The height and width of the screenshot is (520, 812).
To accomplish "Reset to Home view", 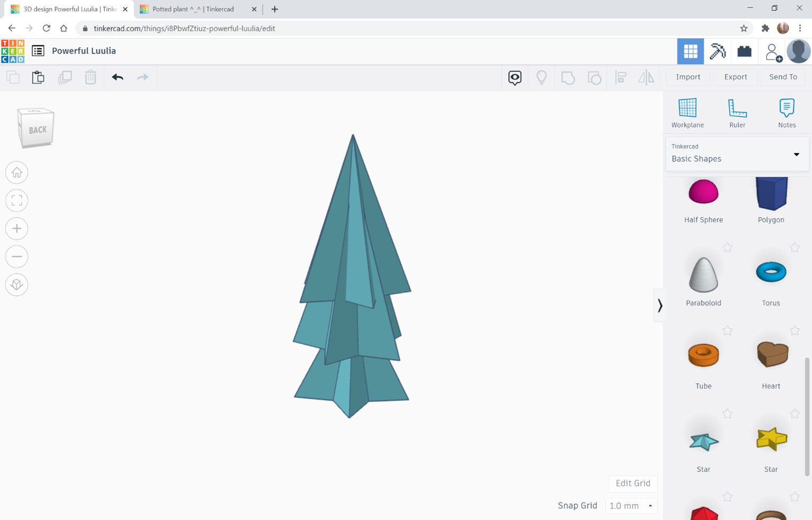I will 17,173.
